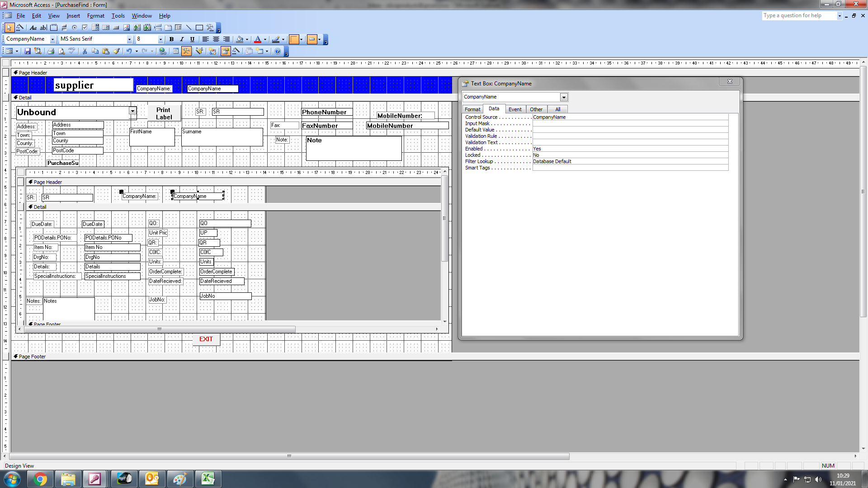Select the Option Button tool in toolbox

pyautogui.click(x=75, y=28)
